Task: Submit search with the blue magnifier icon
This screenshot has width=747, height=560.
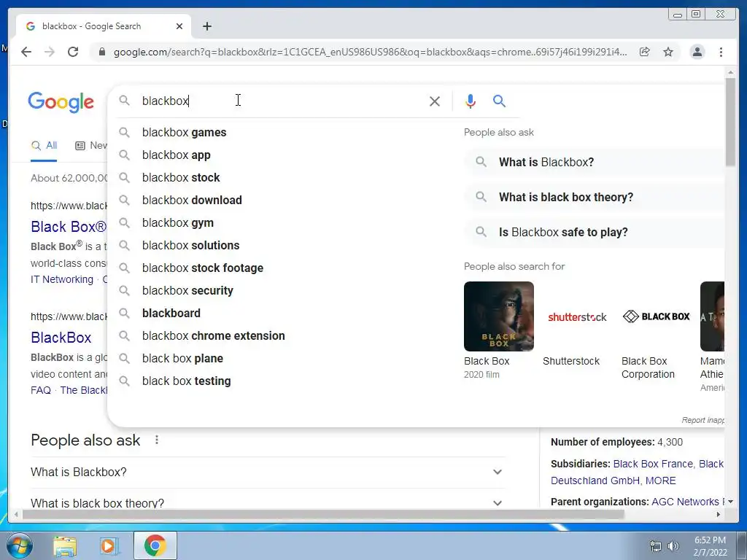Action: coord(499,101)
